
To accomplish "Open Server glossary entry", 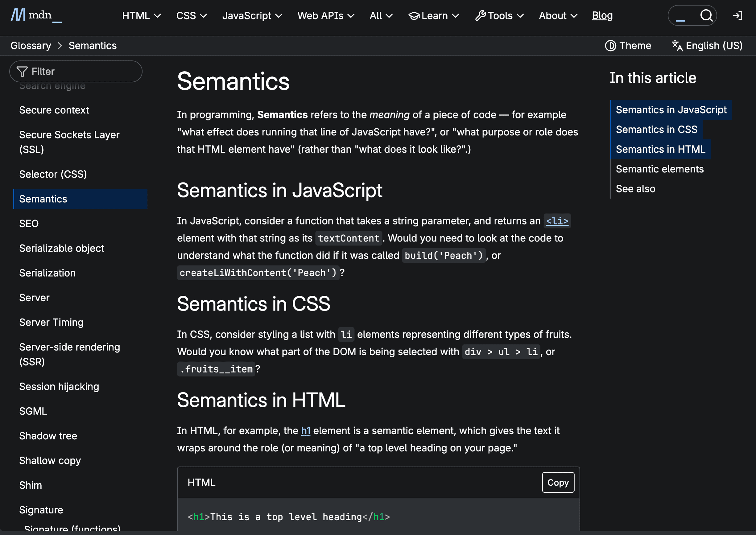I will (x=34, y=298).
